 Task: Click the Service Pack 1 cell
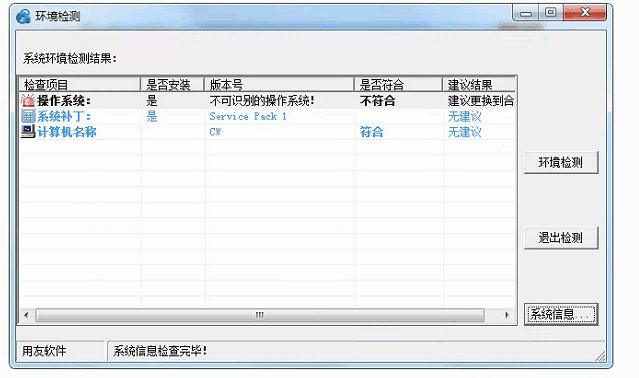(x=248, y=116)
